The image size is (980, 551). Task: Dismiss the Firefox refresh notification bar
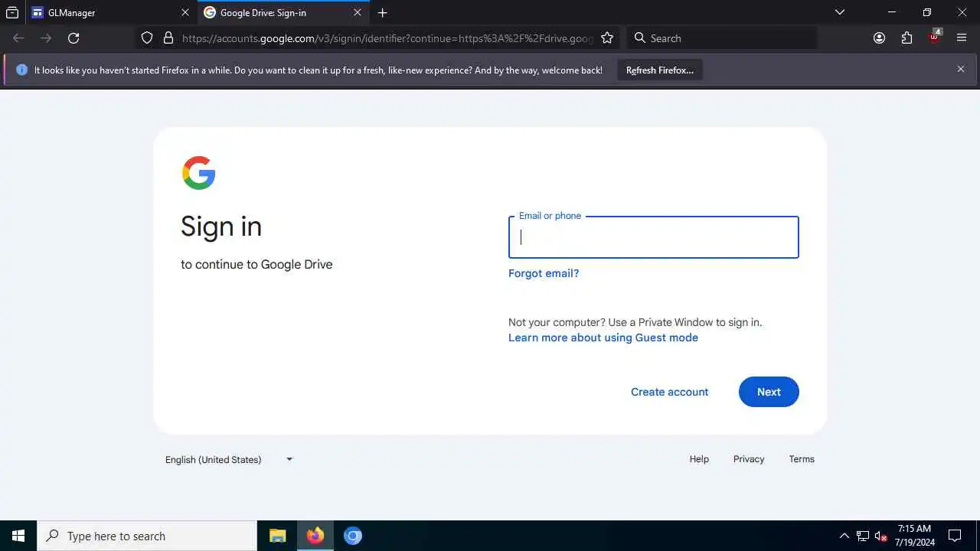[x=961, y=69]
